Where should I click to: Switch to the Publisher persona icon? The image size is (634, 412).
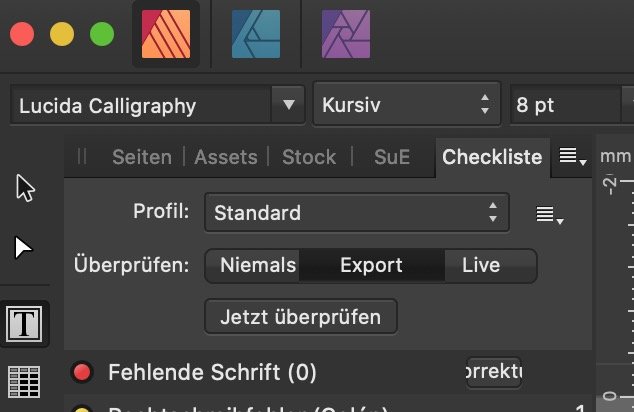(166, 34)
